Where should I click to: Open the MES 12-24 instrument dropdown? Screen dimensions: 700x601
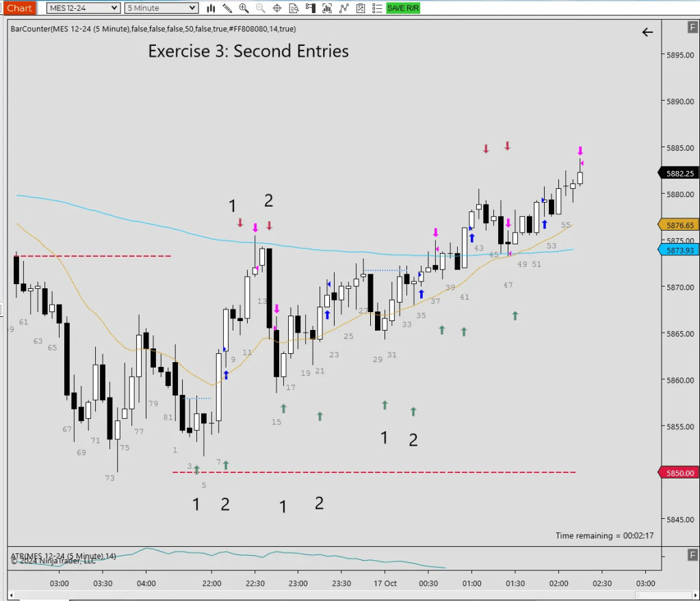coord(83,8)
